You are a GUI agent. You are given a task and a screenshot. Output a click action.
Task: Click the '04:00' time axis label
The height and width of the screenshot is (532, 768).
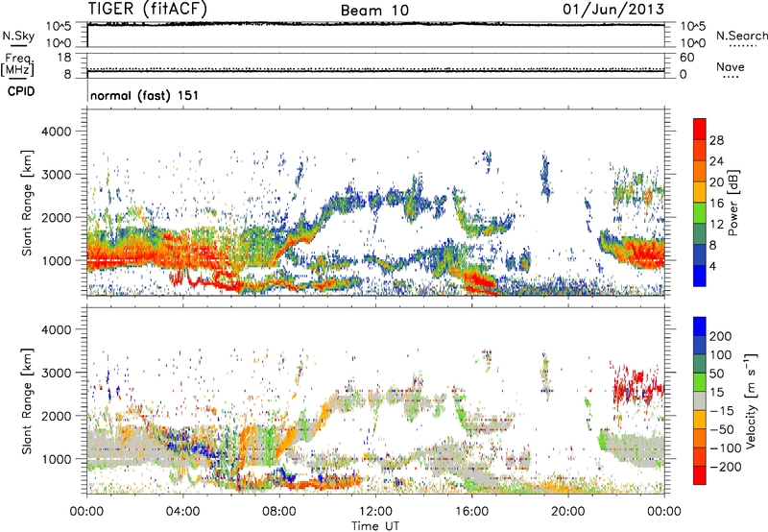(182, 511)
